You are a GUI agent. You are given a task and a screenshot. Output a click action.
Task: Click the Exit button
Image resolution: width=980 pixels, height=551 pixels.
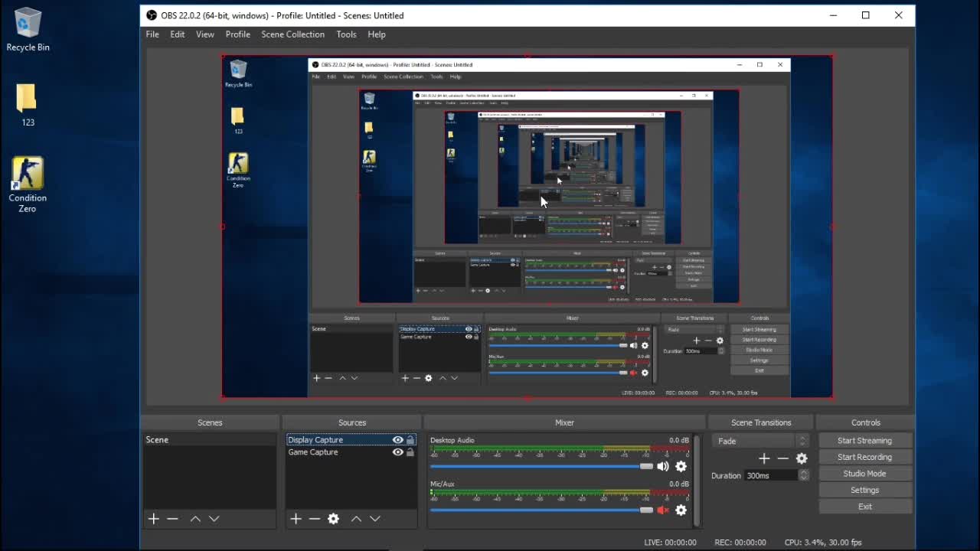[x=865, y=507]
